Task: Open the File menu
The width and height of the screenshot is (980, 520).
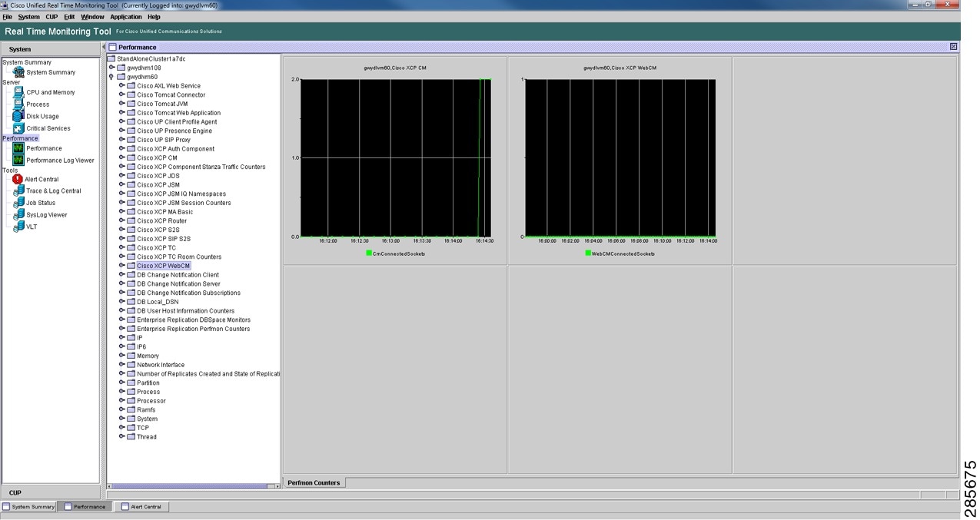Action: pos(8,17)
